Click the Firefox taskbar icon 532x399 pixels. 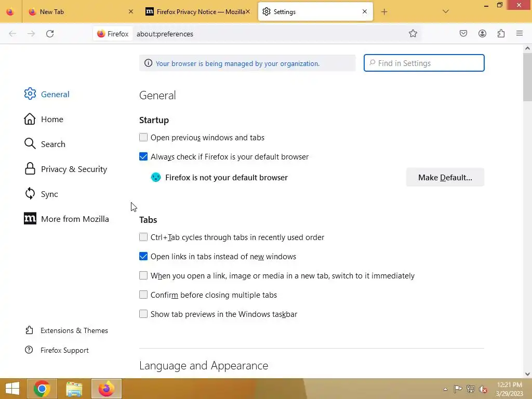(106, 389)
